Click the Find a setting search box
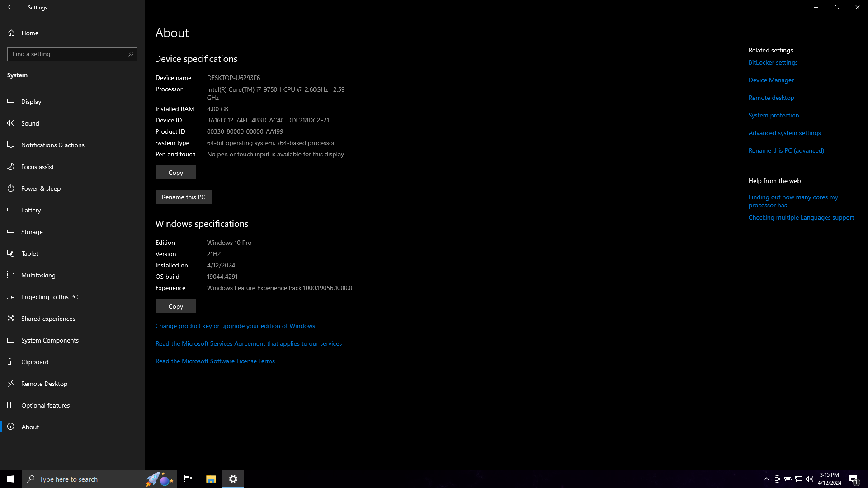Viewport: 868px width, 488px height. pyautogui.click(x=68, y=54)
